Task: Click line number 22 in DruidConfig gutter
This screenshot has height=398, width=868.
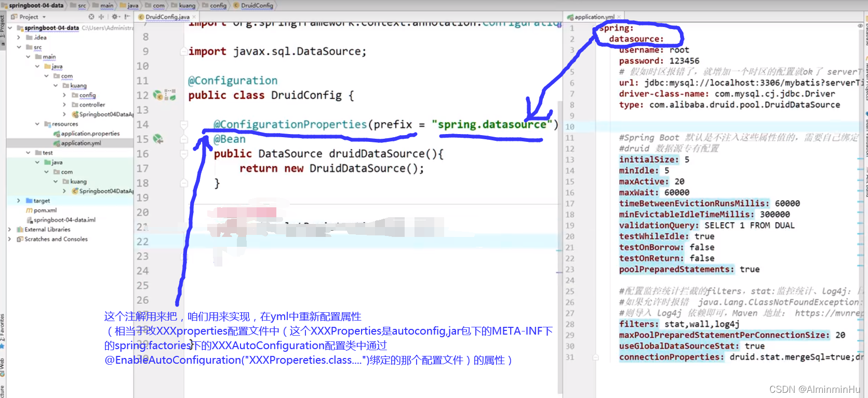Action: [x=142, y=242]
